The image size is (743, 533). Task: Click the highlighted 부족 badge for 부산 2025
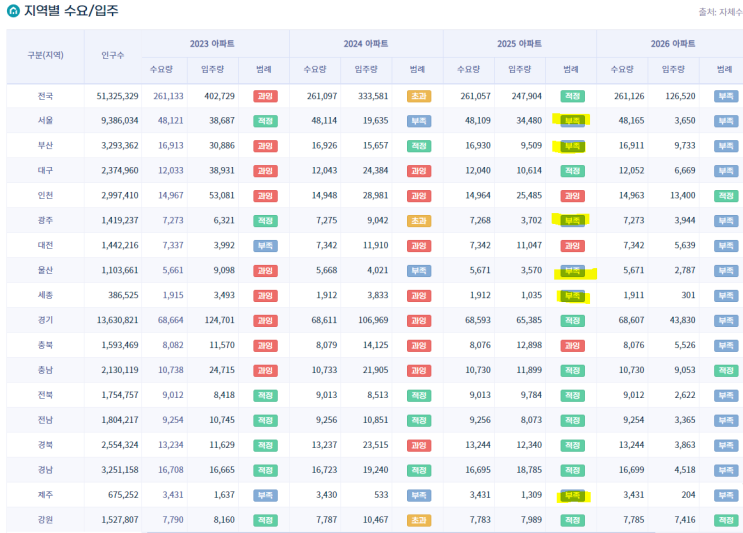[572, 146]
